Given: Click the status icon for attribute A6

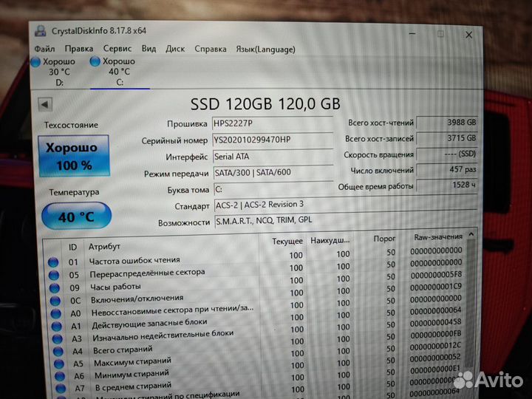Looking at the screenshot, I should pyautogui.click(x=60, y=376).
